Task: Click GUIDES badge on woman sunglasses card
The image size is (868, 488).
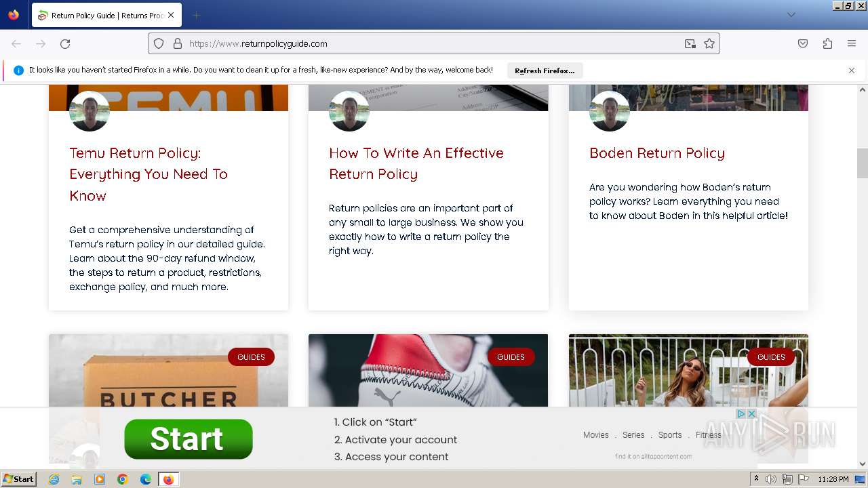Action: [771, 357]
